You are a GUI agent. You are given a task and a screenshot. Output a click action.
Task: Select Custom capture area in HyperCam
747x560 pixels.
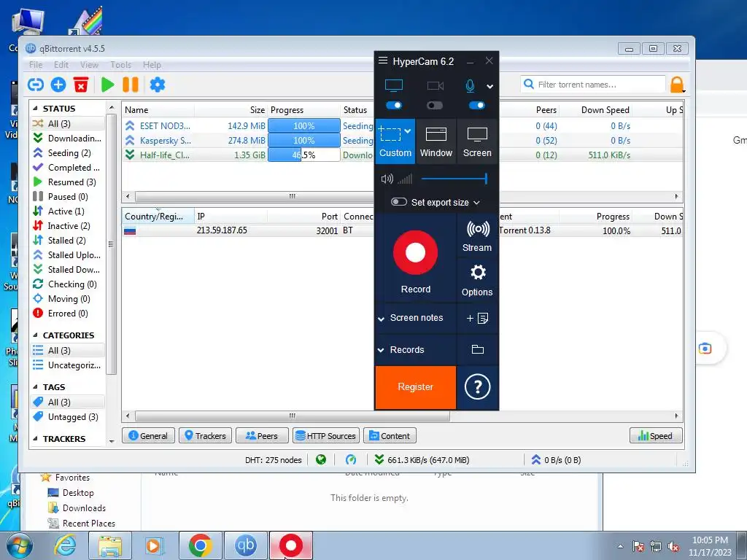coord(395,141)
